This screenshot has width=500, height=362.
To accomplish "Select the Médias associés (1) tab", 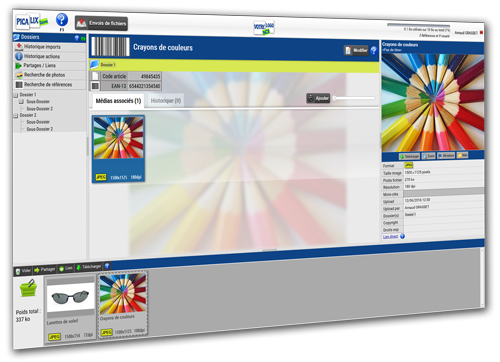I will (118, 101).
